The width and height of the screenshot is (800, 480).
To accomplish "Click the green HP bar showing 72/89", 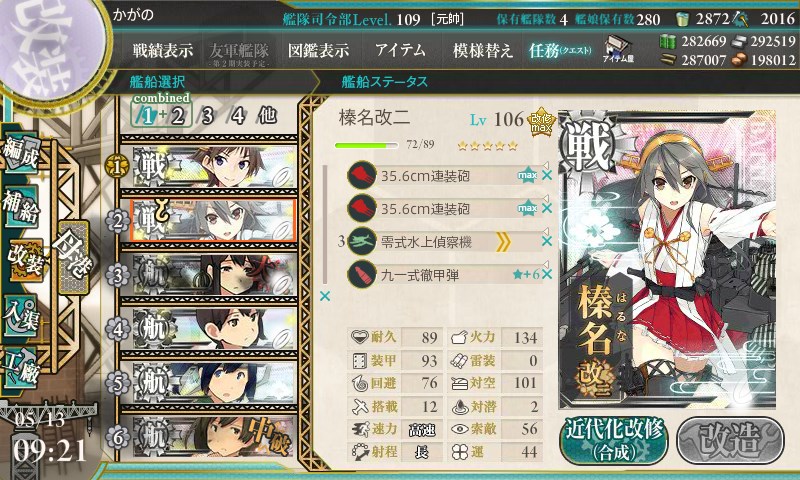I will (x=366, y=145).
